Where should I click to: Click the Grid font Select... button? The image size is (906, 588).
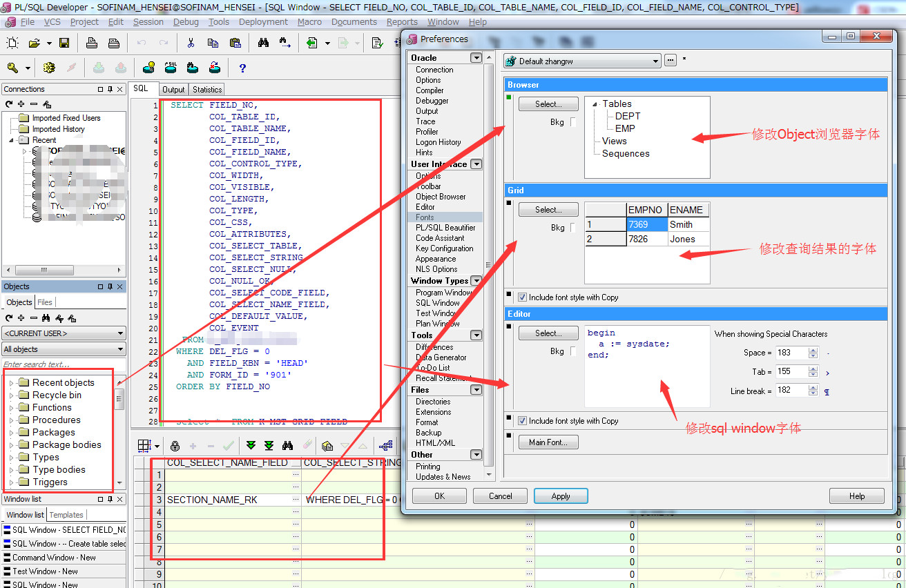(548, 210)
